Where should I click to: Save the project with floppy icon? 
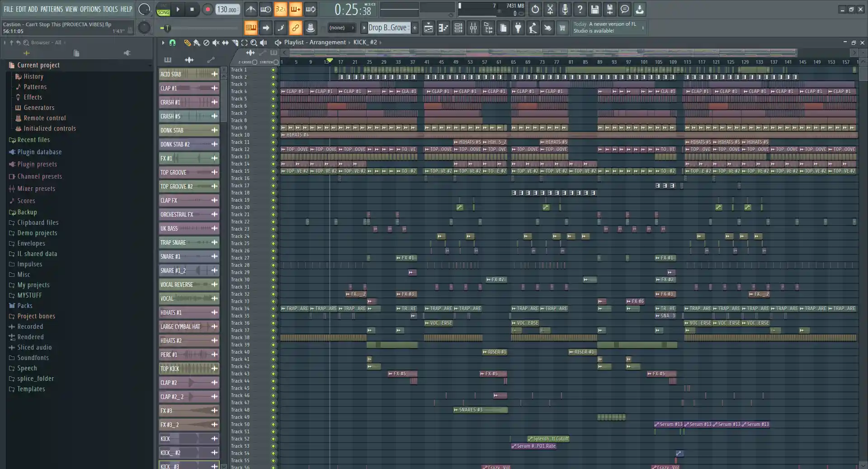(594, 9)
